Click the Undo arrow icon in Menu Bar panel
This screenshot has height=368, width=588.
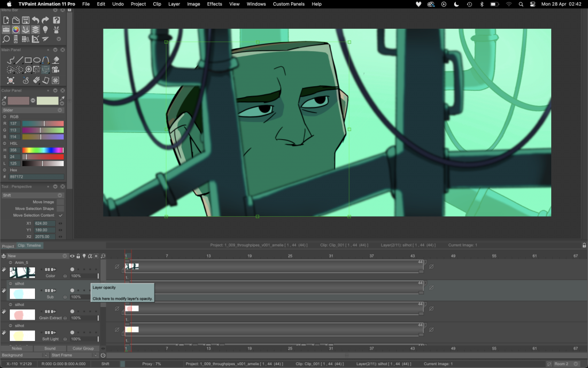[36, 20]
